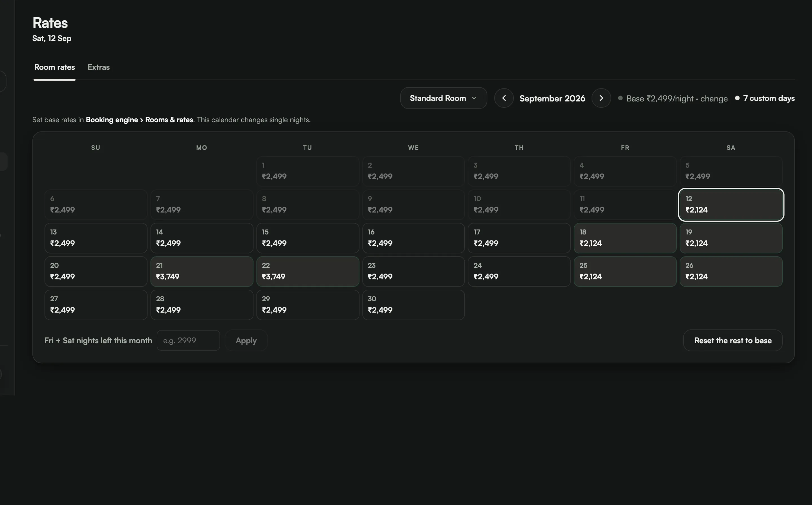Select the 24 Sep day cell

[519, 272]
